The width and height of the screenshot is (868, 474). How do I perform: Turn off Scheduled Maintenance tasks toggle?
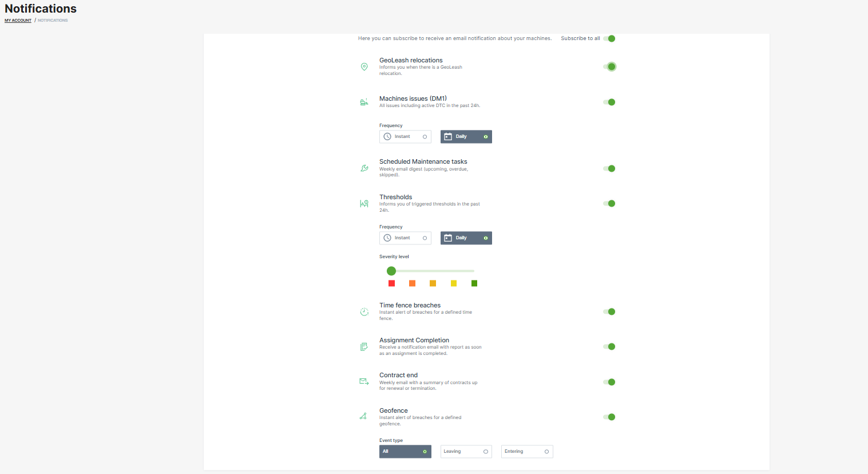coord(609,169)
